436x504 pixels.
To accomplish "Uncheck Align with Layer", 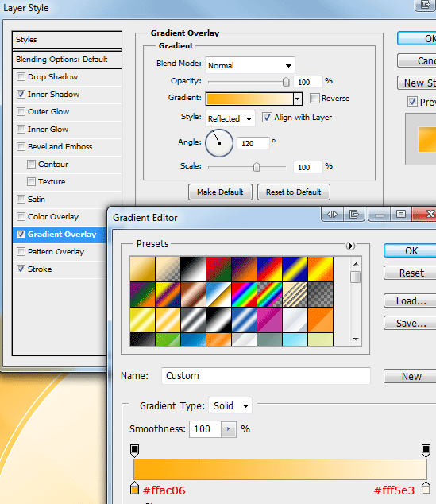I will pyautogui.click(x=267, y=118).
